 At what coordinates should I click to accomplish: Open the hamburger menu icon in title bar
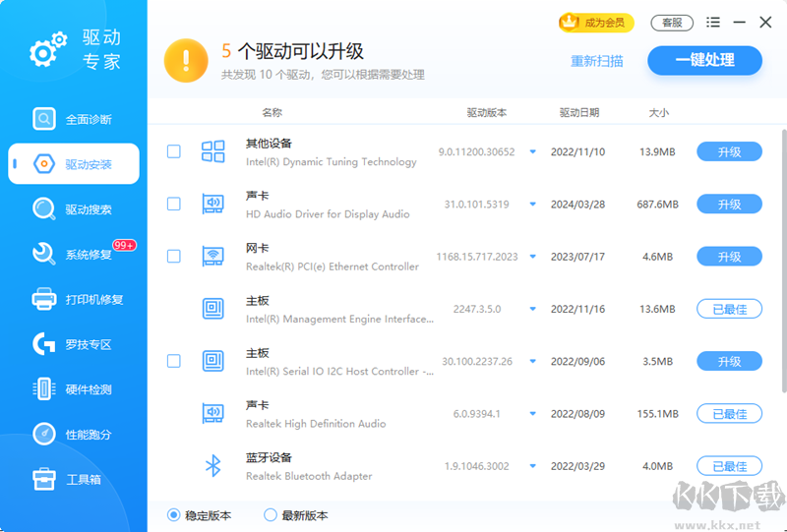point(713,23)
